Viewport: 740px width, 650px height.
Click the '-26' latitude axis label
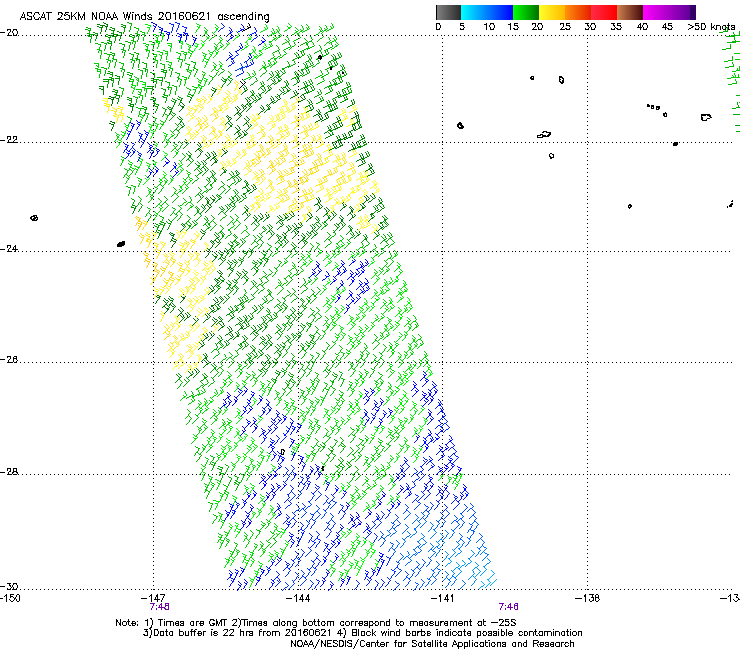tap(9, 359)
